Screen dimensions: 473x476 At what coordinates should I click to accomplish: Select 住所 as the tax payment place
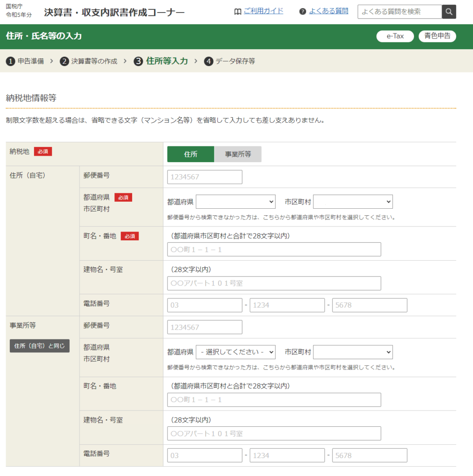pos(191,154)
